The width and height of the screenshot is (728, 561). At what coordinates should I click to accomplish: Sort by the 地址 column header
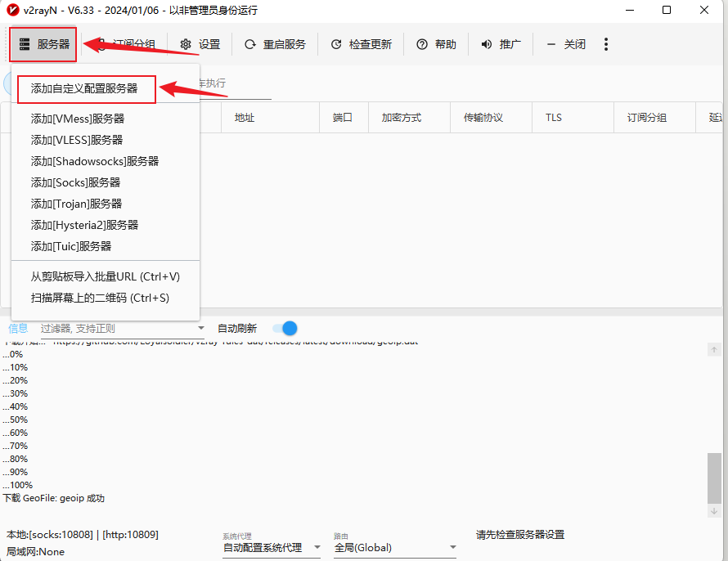point(270,118)
